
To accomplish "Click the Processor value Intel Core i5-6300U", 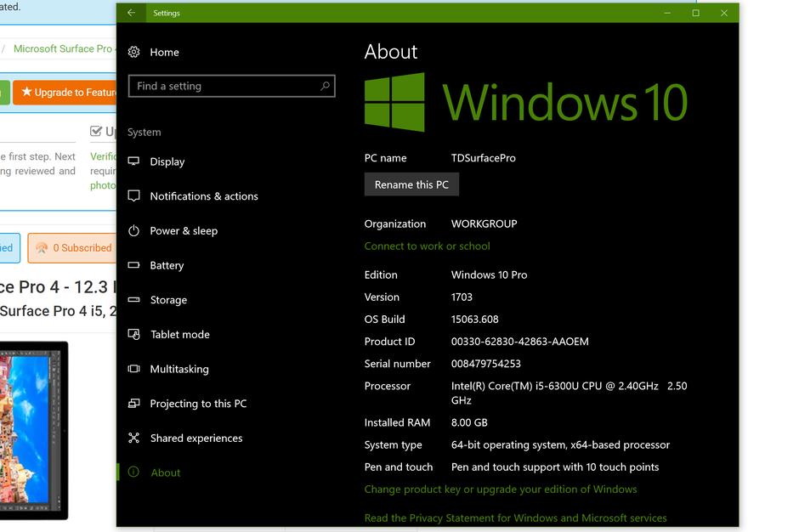I will (569, 393).
